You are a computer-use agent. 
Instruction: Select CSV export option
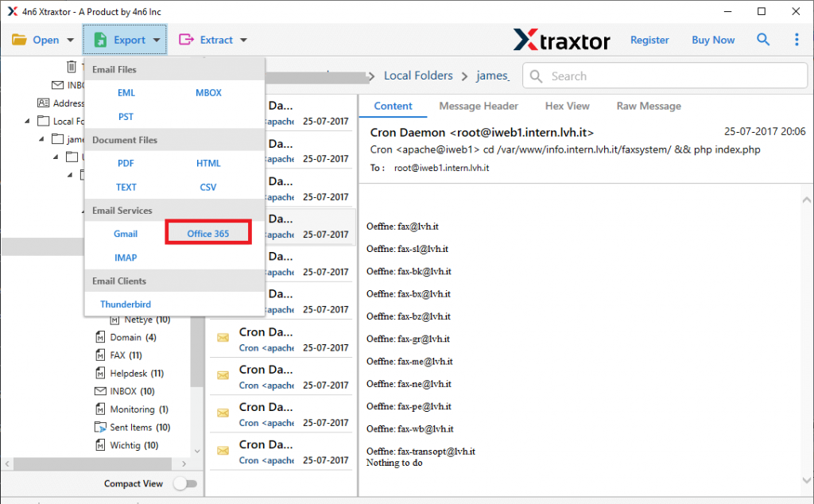(x=208, y=187)
